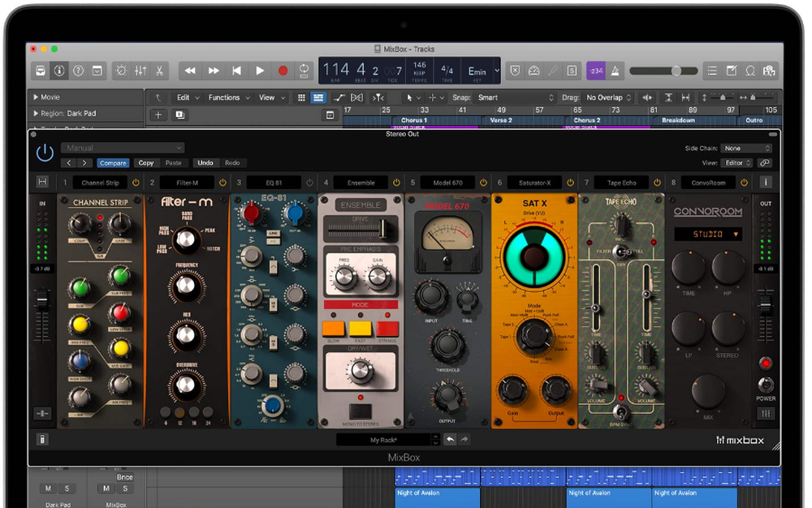Click the vertical auto zoom icon

pos(668,97)
